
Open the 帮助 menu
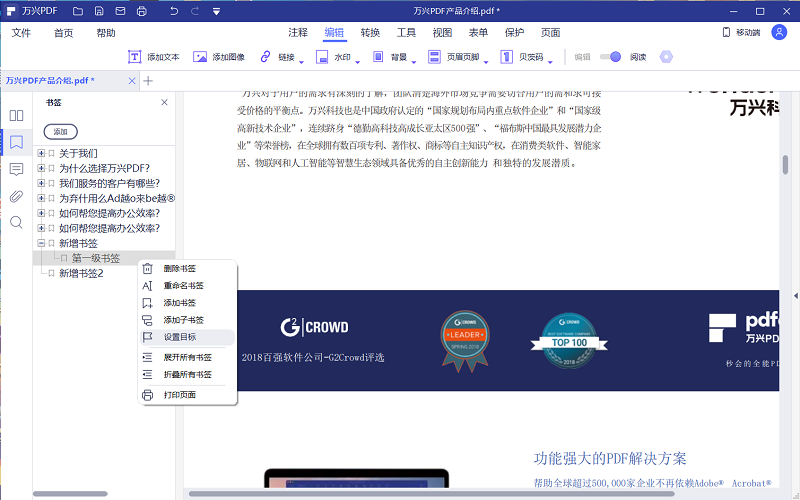[x=106, y=33]
